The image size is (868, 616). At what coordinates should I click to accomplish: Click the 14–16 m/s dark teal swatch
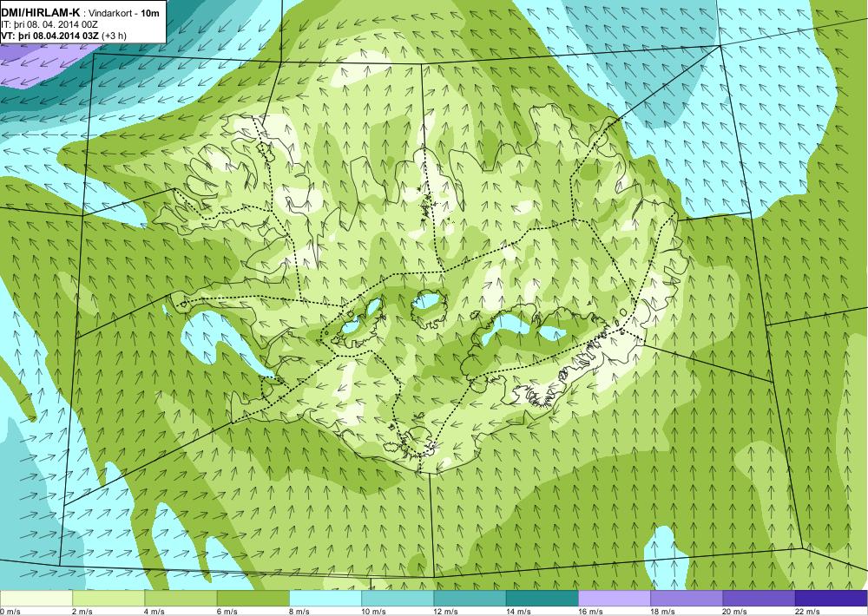coord(542,599)
